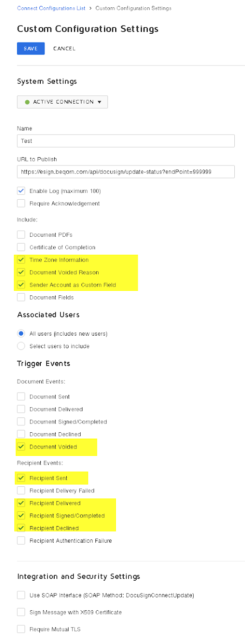
Task: Click the Save button
Action: click(x=31, y=49)
